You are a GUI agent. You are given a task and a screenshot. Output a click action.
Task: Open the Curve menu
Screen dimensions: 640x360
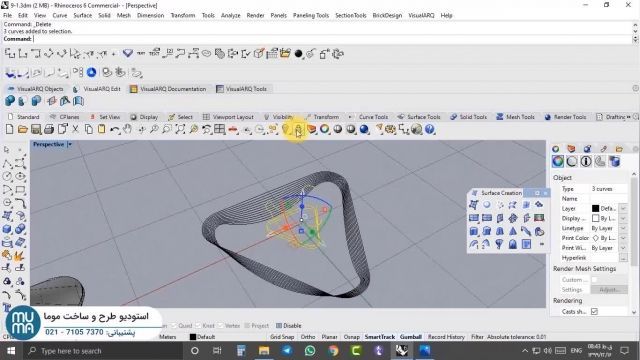coord(60,15)
